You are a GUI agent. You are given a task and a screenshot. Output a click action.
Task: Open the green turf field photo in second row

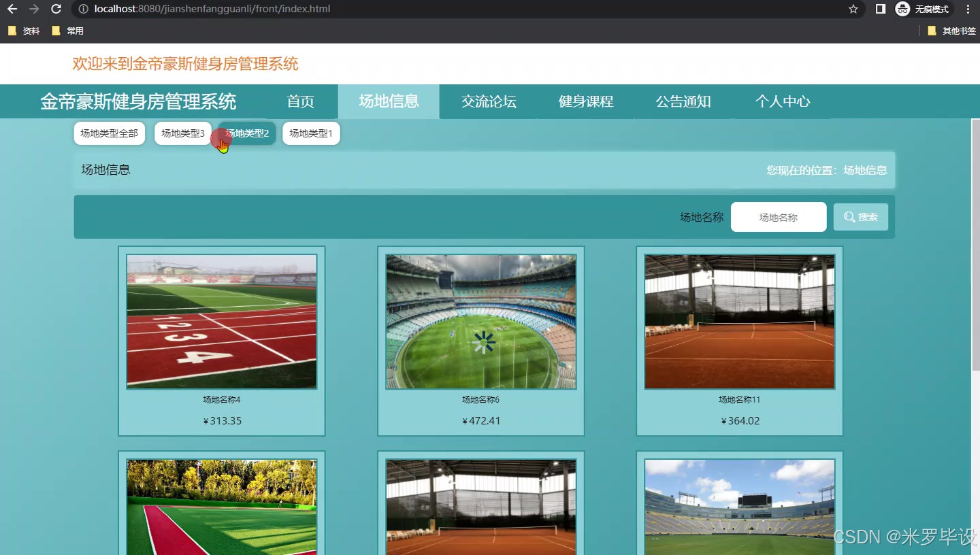point(222,507)
